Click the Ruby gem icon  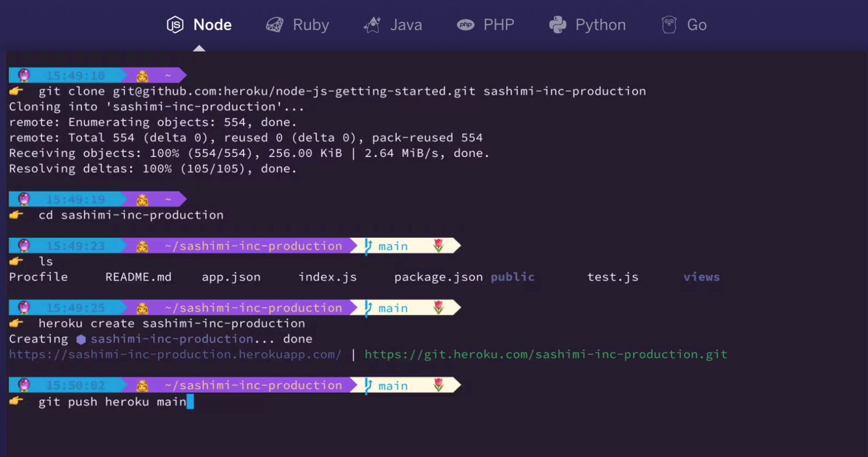point(273,25)
